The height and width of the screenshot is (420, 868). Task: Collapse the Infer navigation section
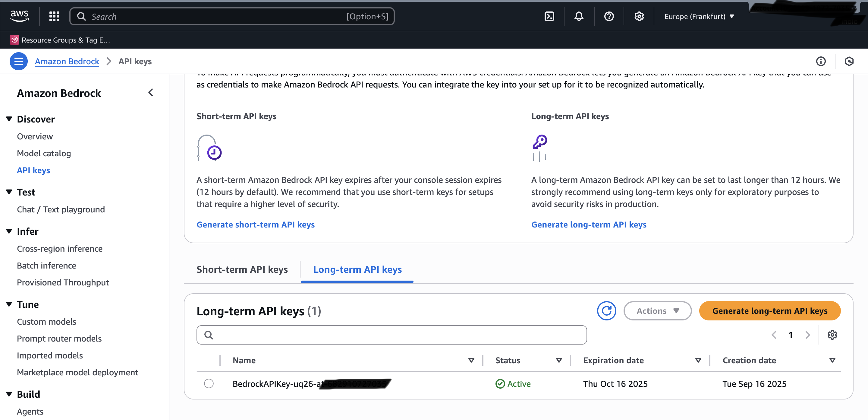[9, 231]
